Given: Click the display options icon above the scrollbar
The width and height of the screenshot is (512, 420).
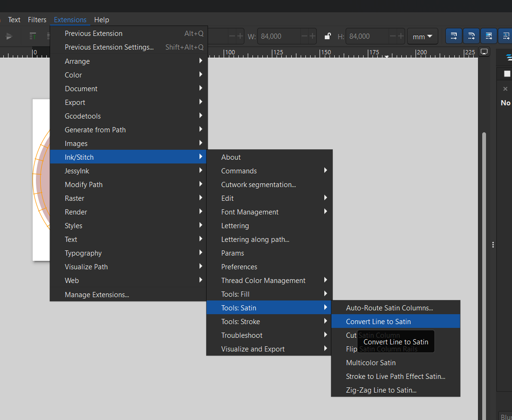Looking at the screenshot, I should 484,52.
